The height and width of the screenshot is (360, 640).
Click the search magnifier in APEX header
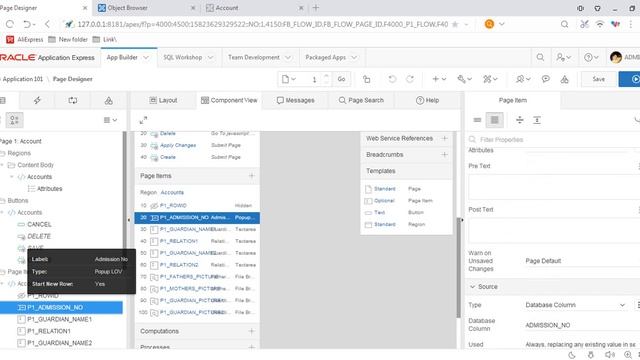pyautogui.click(x=540, y=58)
